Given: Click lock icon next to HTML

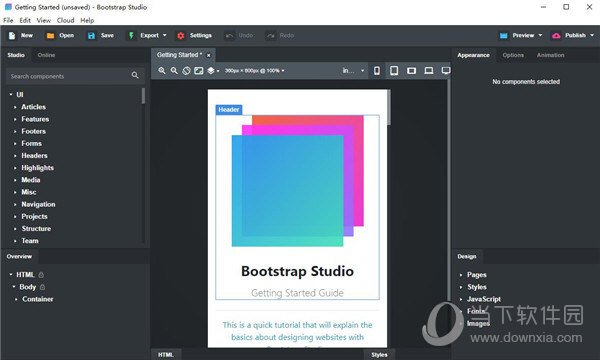Looking at the screenshot, I should click(41, 275).
